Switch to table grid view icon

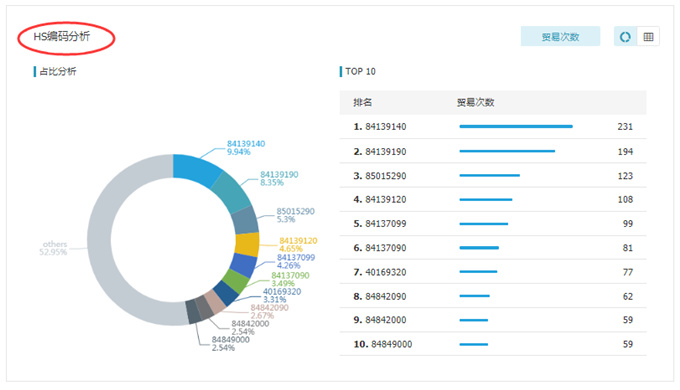click(x=648, y=37)
